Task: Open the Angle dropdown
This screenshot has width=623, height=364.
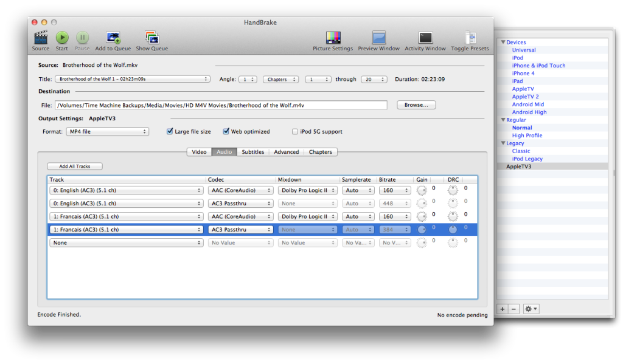Action: pyautogui.click(x=248, y=80)
